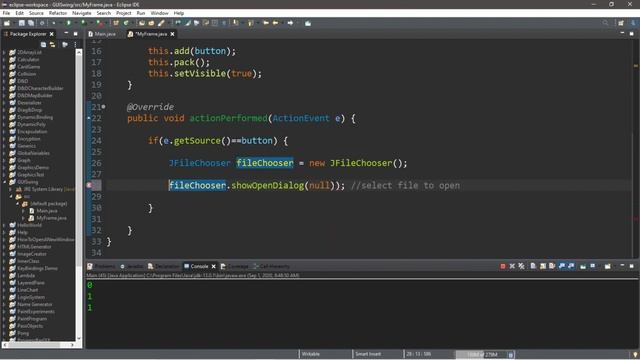Close the Package Explorer tab

click(51, 34)
